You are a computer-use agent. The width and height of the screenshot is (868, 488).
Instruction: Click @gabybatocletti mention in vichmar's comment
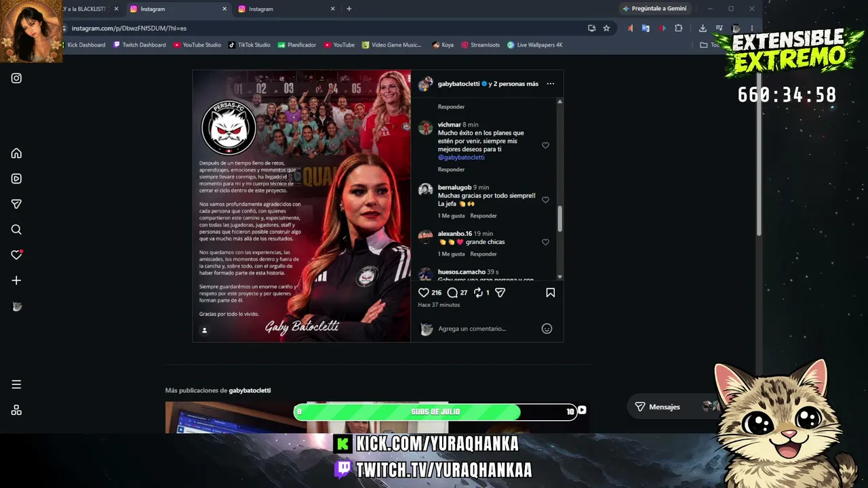461,157
